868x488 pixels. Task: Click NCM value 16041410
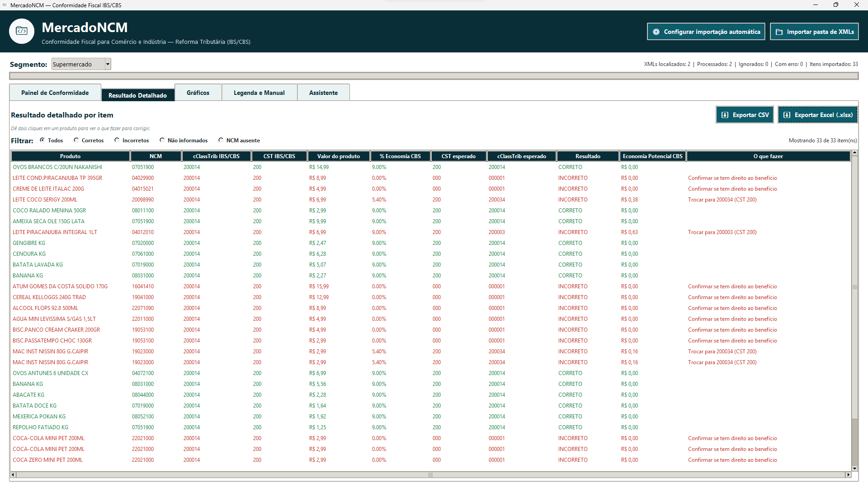coord(143,286)
